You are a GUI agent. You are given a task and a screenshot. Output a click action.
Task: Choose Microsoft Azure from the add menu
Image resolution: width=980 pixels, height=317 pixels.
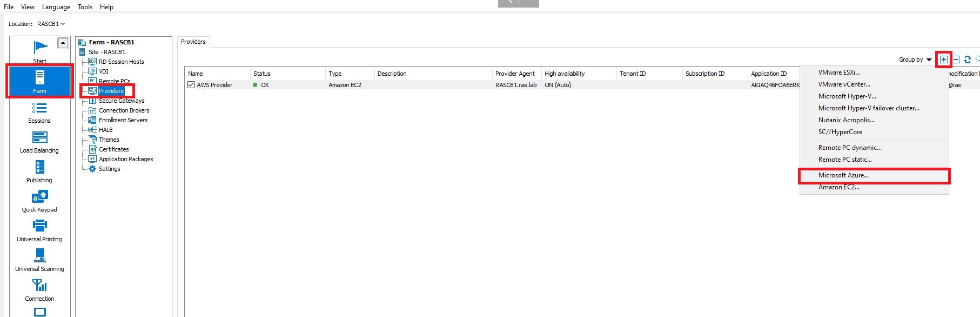click(843, 175)
